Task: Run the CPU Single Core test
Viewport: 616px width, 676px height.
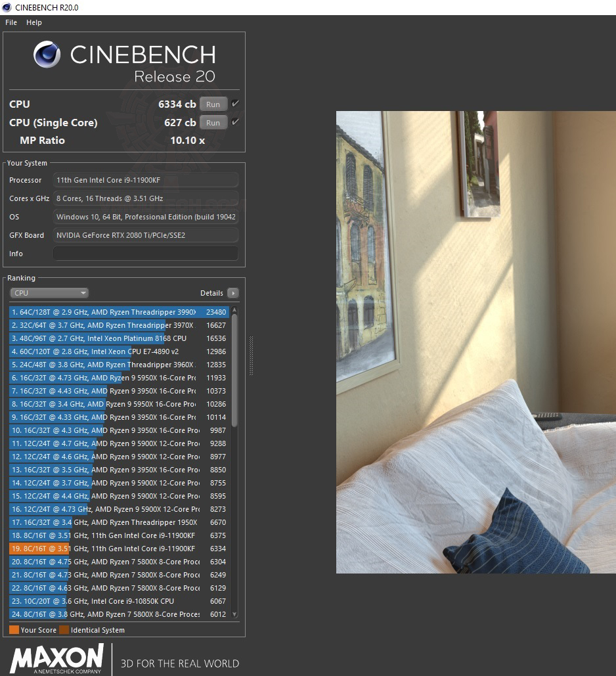Action: (x=213, y=122)
